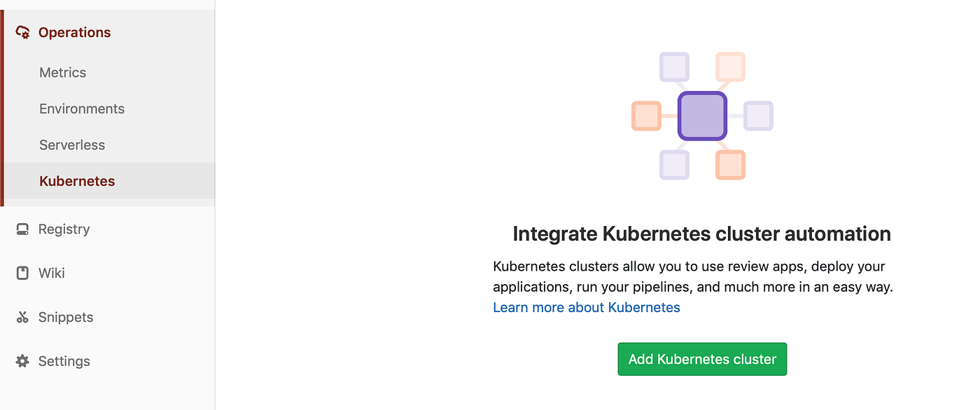
Task: Click the Settings gear icon
Action: 22,361
